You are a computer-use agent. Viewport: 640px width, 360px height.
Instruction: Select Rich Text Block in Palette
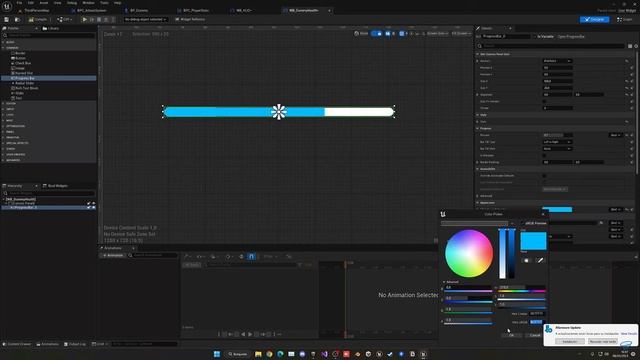click(x=27, y=88)
